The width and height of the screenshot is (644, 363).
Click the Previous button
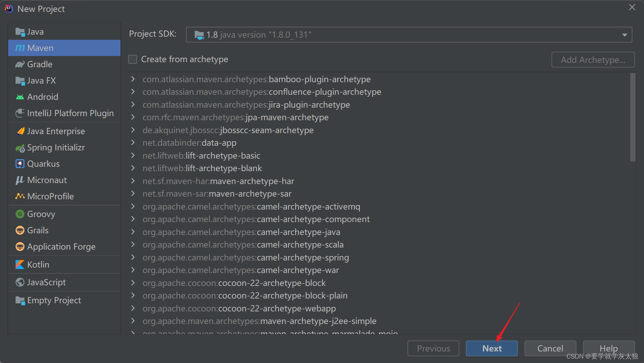pyautogui.click(x=433, y=348)
